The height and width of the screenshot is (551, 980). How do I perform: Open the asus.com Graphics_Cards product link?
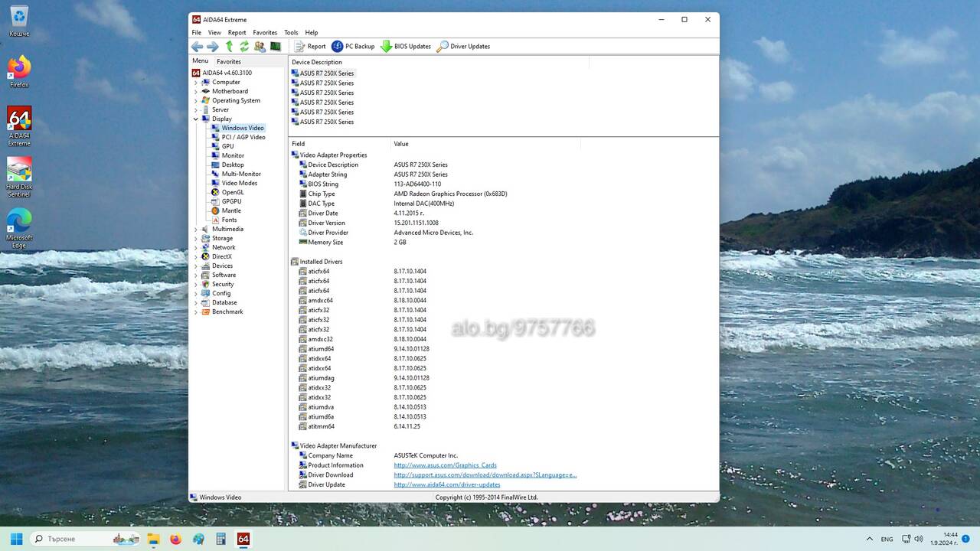(x=445, y=465)
